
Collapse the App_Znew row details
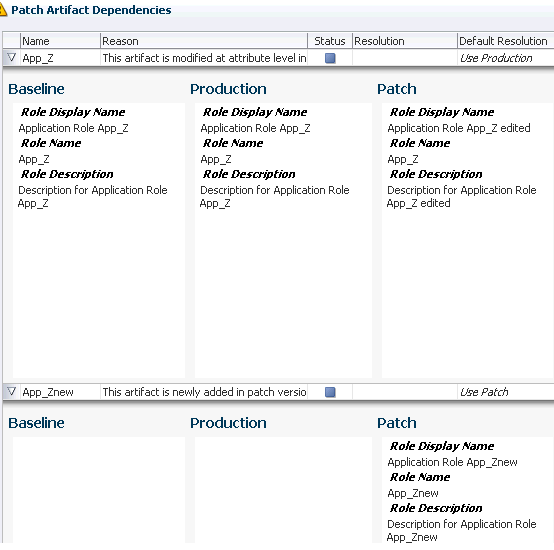point(11,391)
